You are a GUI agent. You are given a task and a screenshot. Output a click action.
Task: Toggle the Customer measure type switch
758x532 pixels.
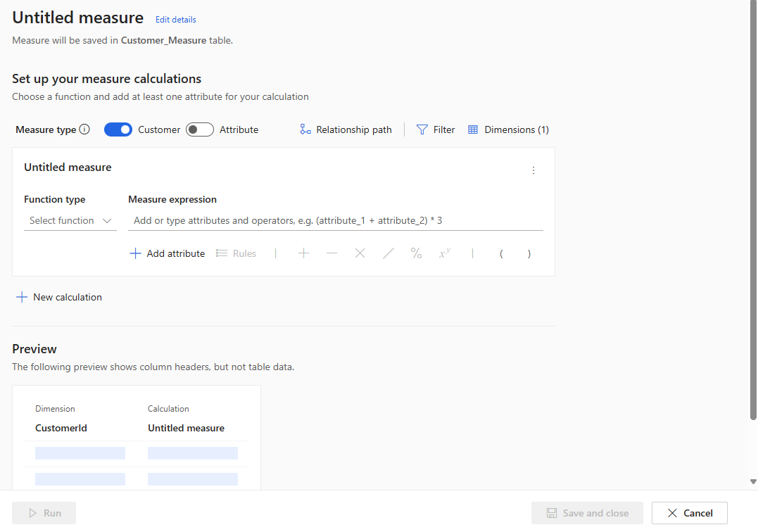point(118,129)
